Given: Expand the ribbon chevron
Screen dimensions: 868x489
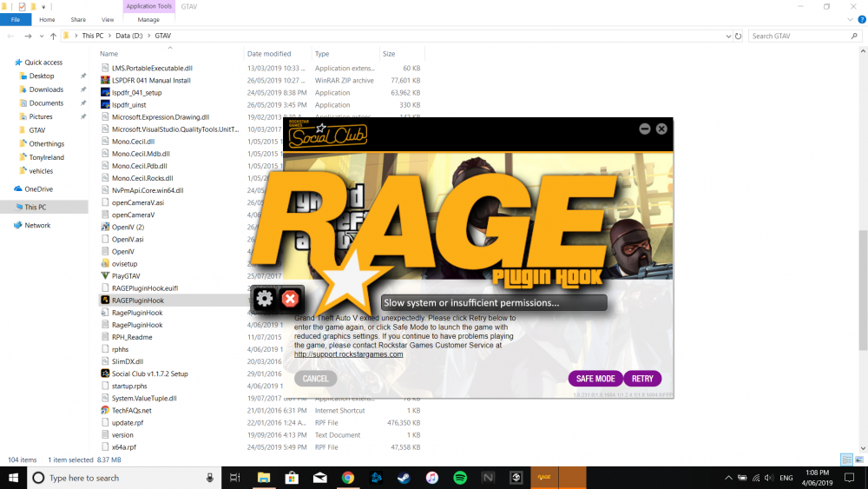Looking at the screenshot, I should pos(850,19).
